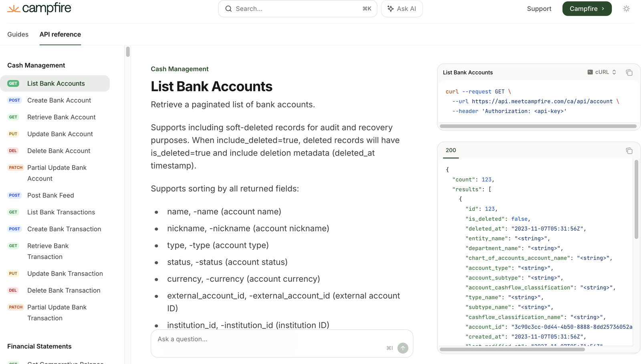Click the send question arrow button

coord(403,348)
